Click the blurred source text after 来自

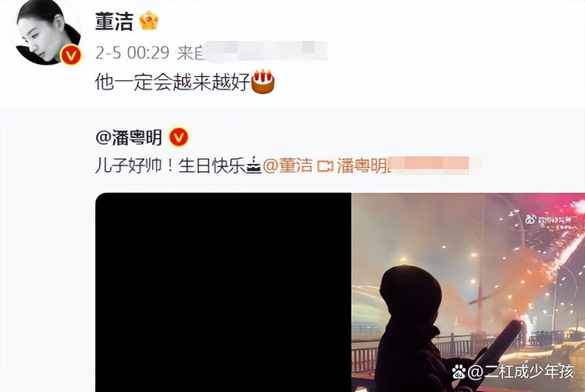point(266,51)
